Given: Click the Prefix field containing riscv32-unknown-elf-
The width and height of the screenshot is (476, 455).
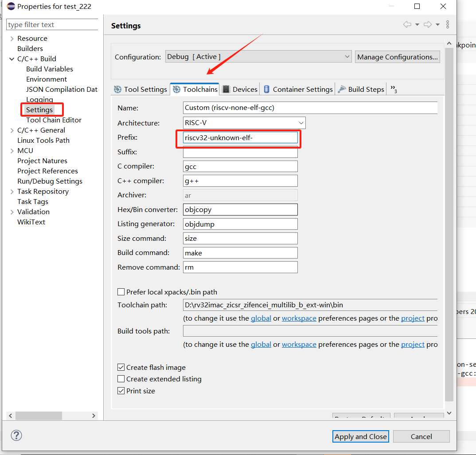Looking at the screenshot, I should point(240,137).
